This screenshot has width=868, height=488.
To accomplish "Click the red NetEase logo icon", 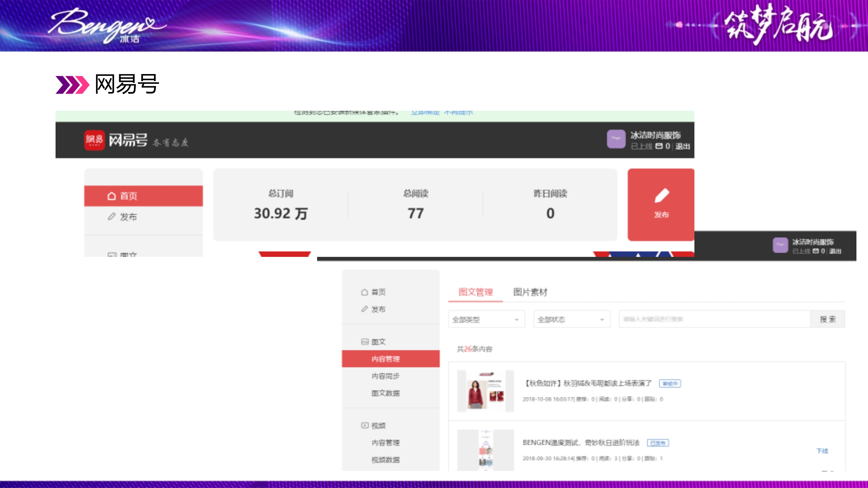I will pos(94,140).
